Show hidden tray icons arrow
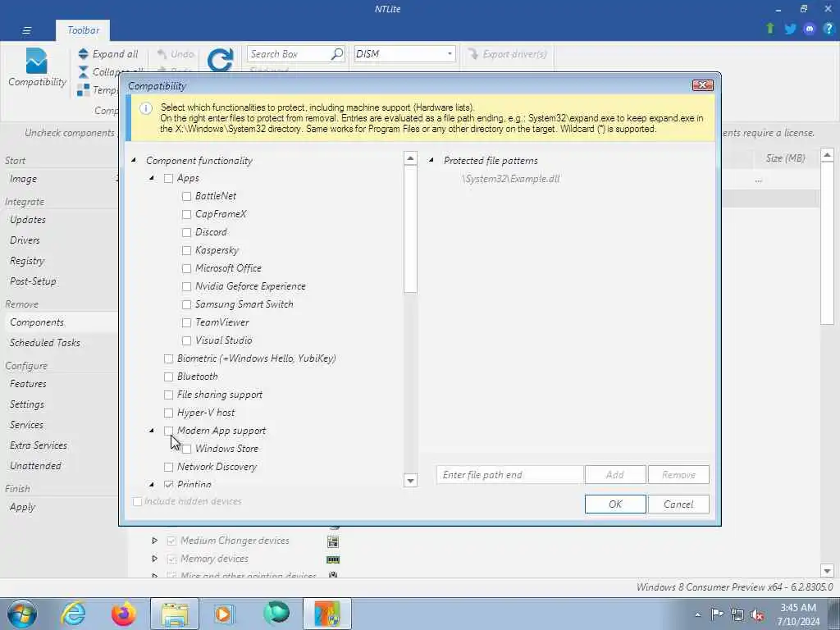840x630 pixels. 697,614
